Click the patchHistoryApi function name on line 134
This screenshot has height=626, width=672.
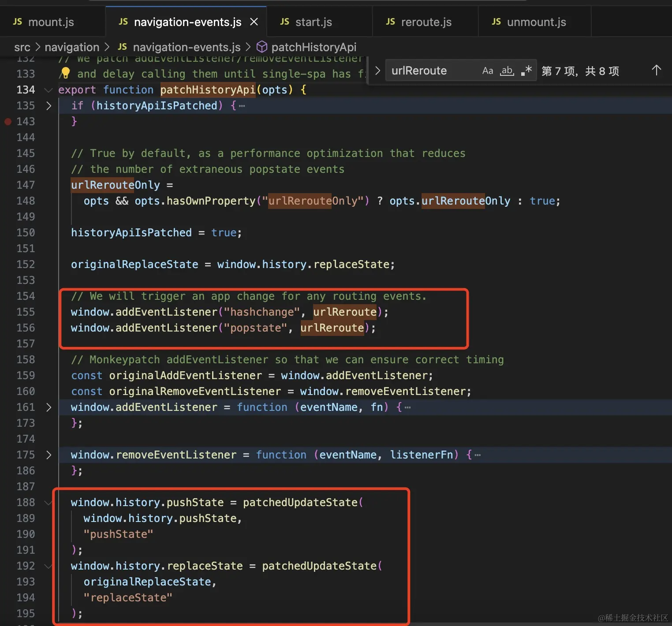pyautogui.click(x=208, y=90)
